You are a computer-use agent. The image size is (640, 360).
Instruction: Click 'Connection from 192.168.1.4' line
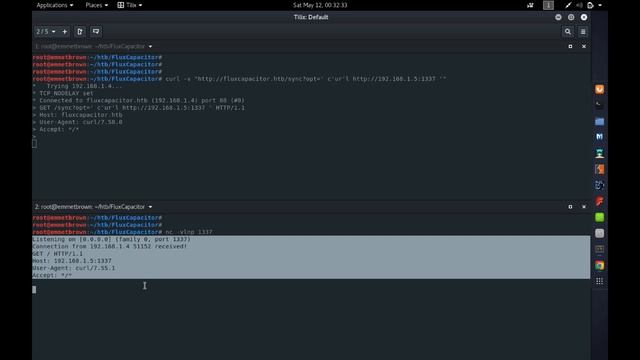(109, 247)
